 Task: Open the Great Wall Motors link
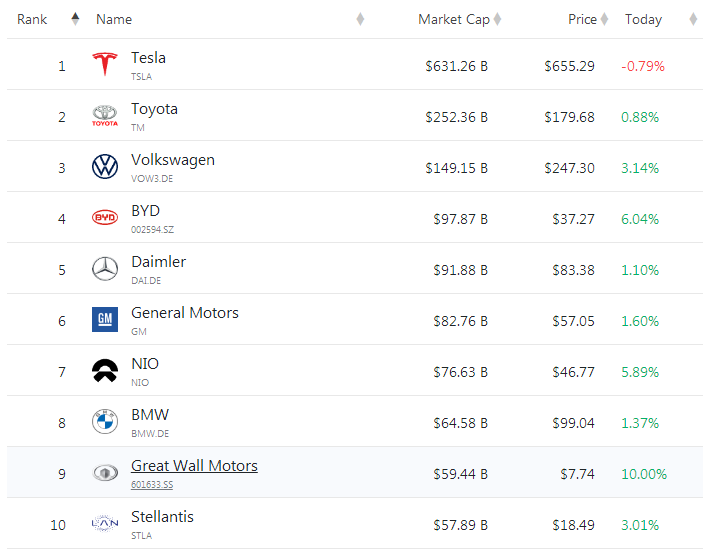[194, 466]
